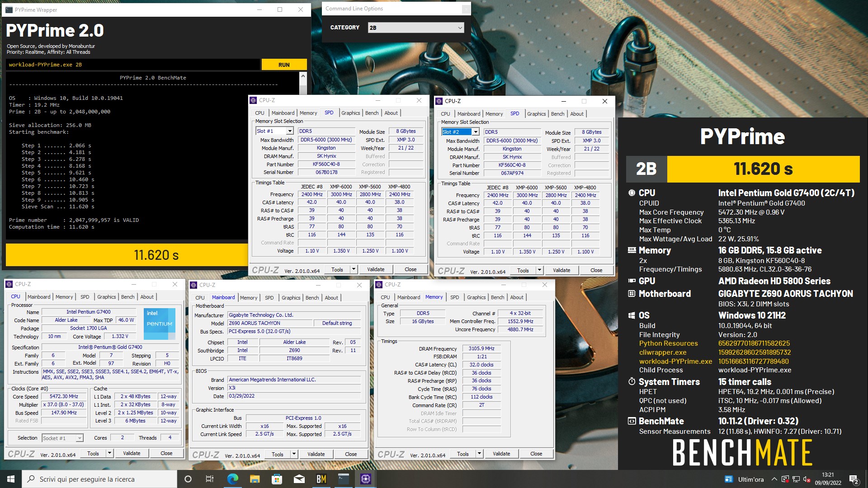Click Close in the Mainboard CPU-Z window

(x=351, y=454)
